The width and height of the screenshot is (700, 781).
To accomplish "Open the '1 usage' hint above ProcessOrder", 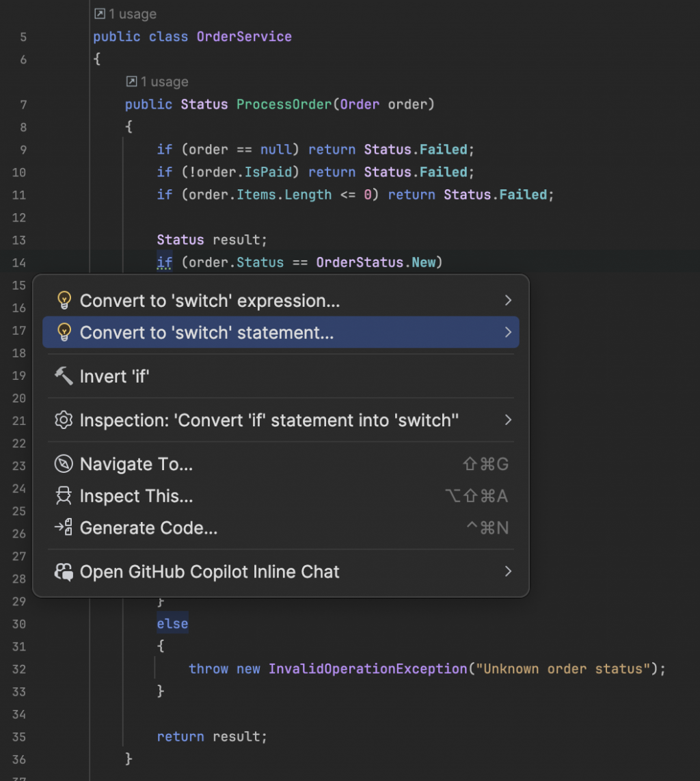I will [x=157, y=82].
